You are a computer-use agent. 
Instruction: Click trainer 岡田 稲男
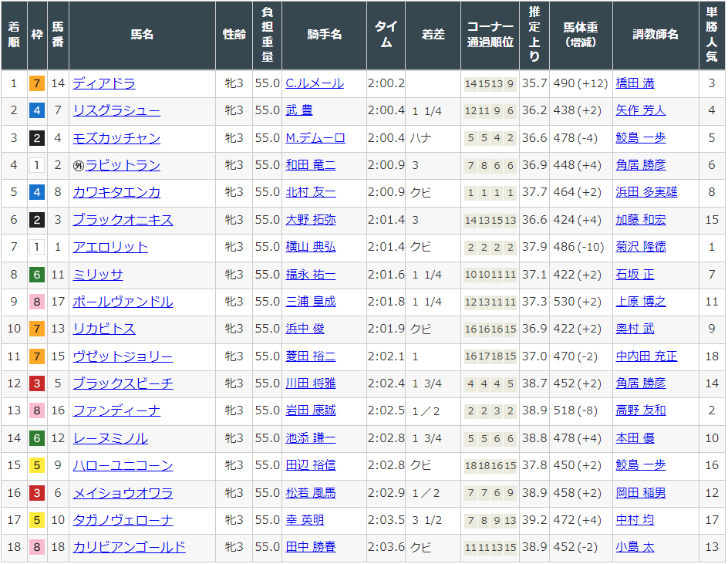point(641,492)
